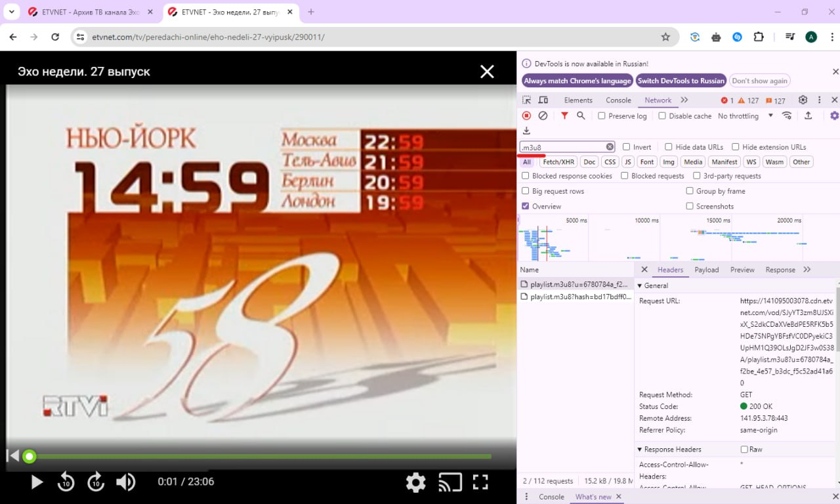The height and width of the screenshot is (504, 840).
Task: Open DevTools three-dot customize menu
Action: click(819, 100)
